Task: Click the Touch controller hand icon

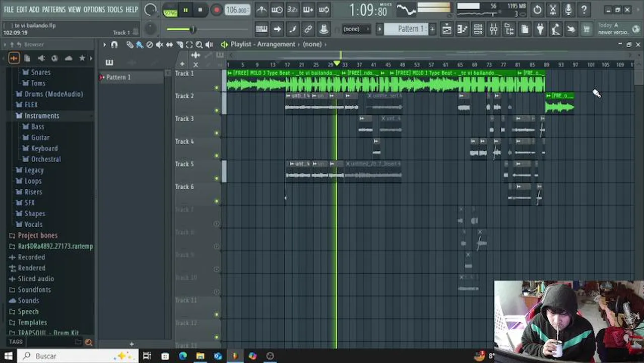Action: [571, 29]
